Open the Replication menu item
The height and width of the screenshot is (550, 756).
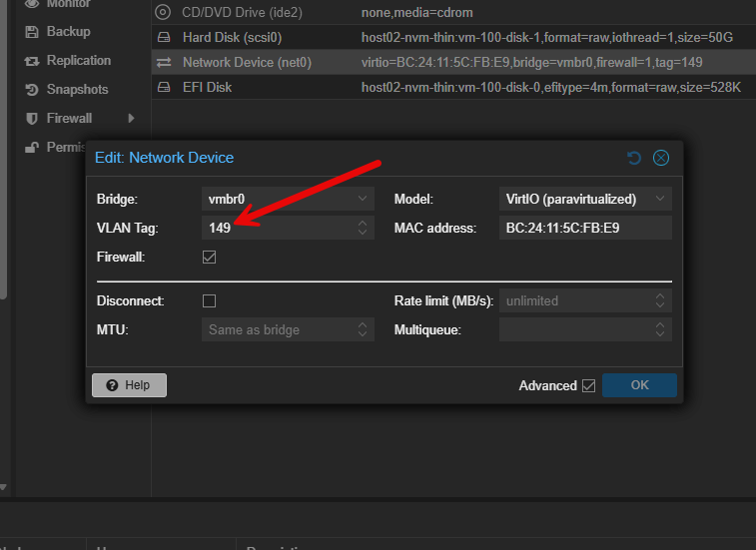point(79,61)
